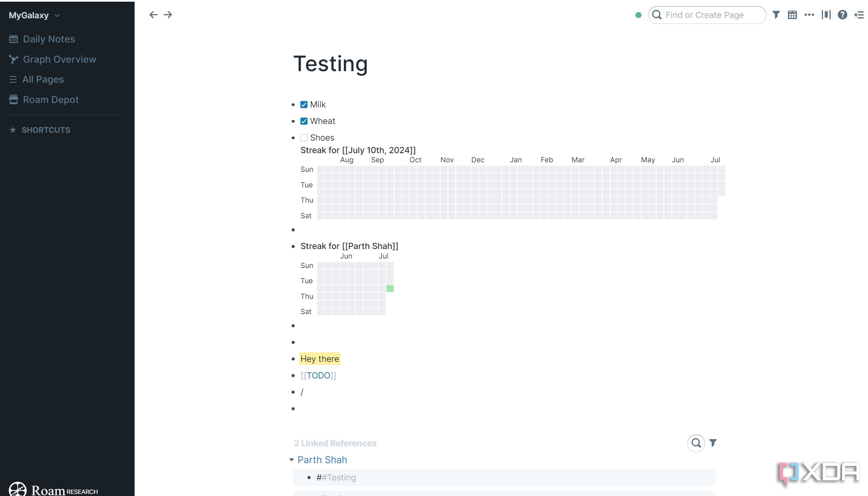The image size is (868, 496).
Task: Toggle the Milk checkbox on
Action: 303,105
